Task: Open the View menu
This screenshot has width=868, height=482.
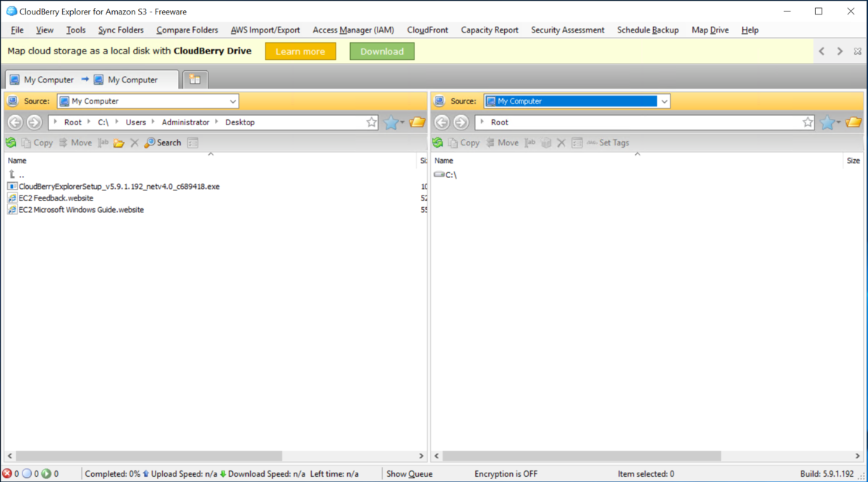Action: tap(45, 30)
